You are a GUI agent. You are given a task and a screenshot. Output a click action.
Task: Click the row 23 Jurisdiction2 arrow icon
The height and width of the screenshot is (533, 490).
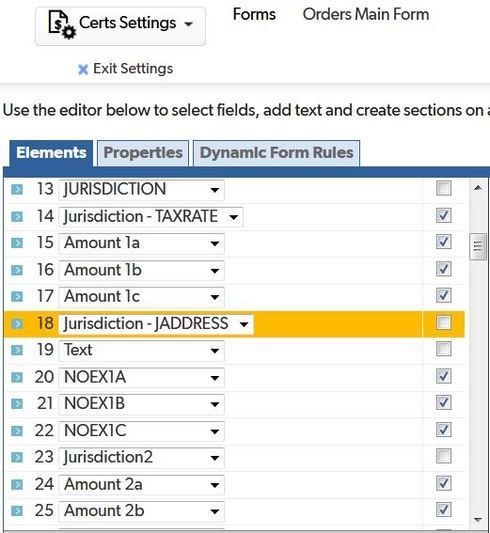17,458
